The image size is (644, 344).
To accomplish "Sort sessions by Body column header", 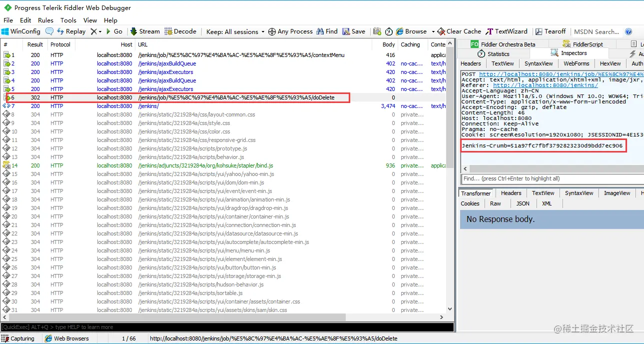I will coord(385,44).
